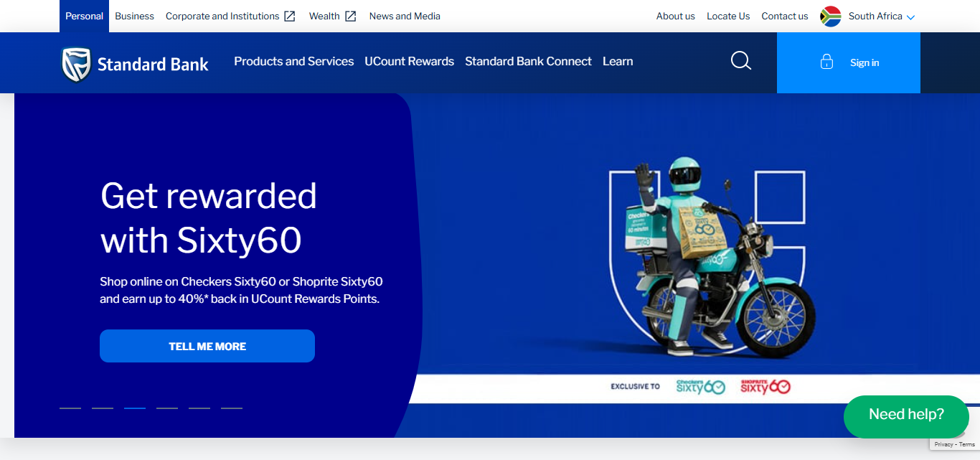
Task: Open the reCAPTCHA Terms link
Action: click(967, 444)
